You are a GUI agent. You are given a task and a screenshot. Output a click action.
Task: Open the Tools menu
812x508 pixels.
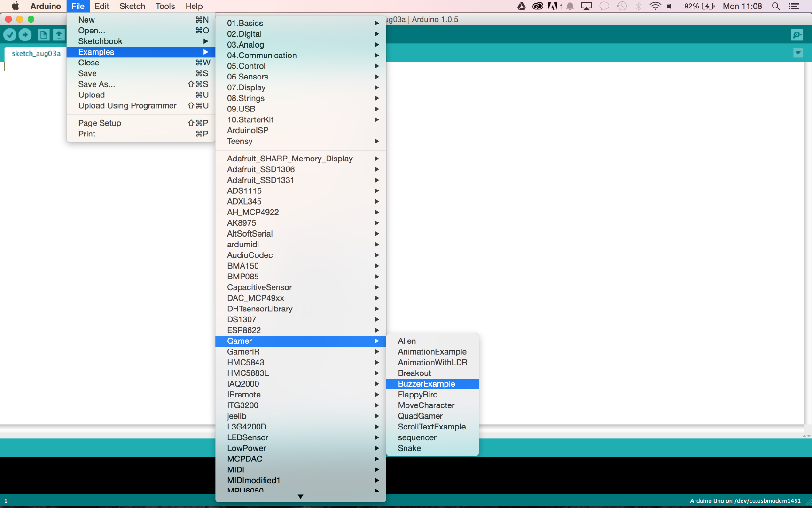click(x=164, y=6)
